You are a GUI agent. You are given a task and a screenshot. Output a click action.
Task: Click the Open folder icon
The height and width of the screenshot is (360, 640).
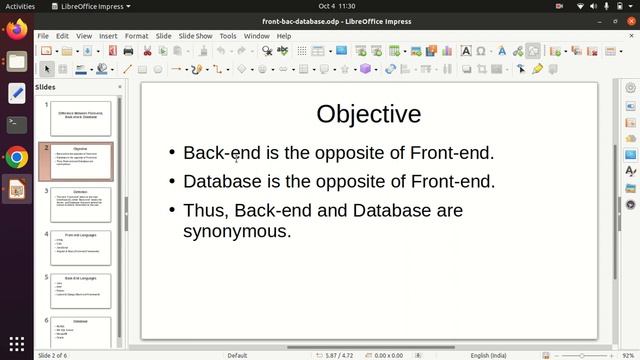(x=67, y=51)
